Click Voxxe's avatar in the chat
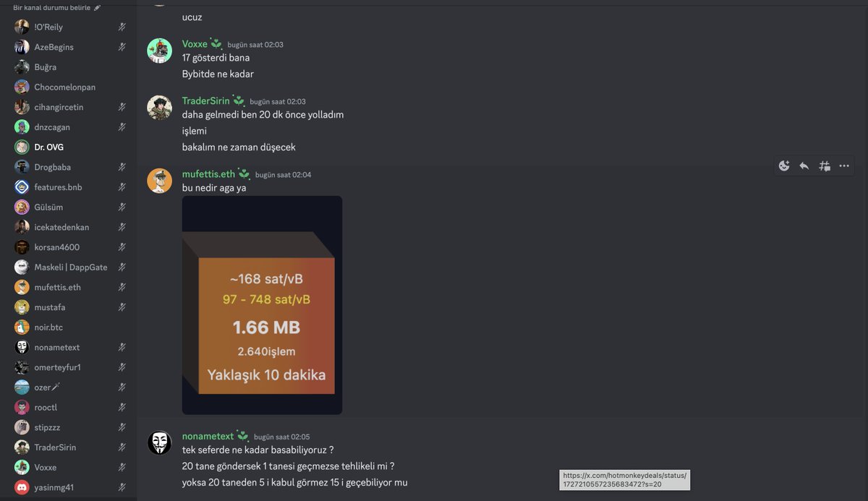The image size is (868, 501). tap(160, 51)
